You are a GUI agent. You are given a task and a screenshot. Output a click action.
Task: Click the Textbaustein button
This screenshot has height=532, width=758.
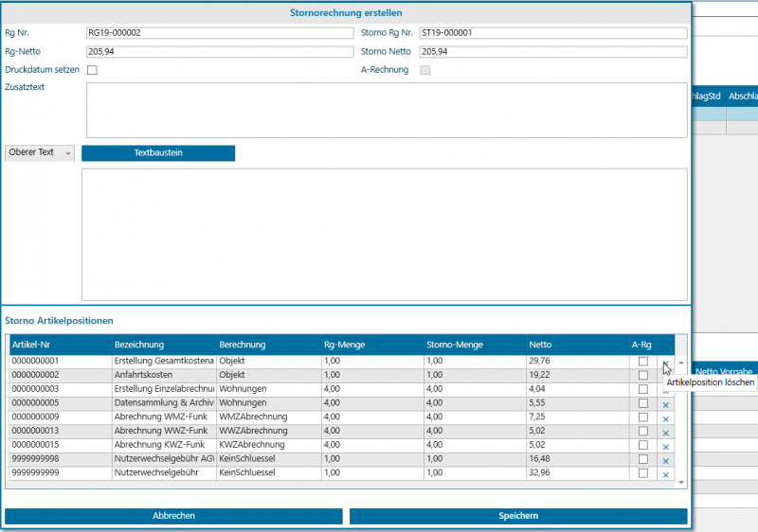[x=158, y=153]
